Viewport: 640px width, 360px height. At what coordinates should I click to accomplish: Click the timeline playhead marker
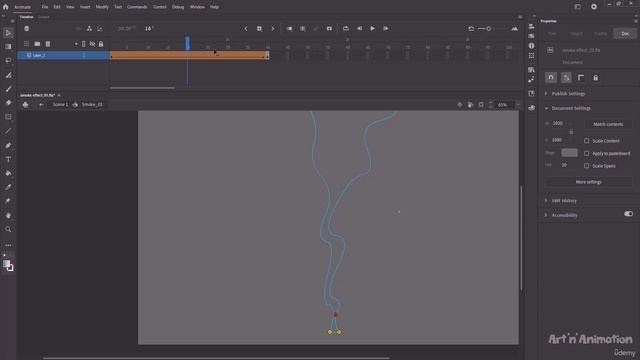pos(187,43)
